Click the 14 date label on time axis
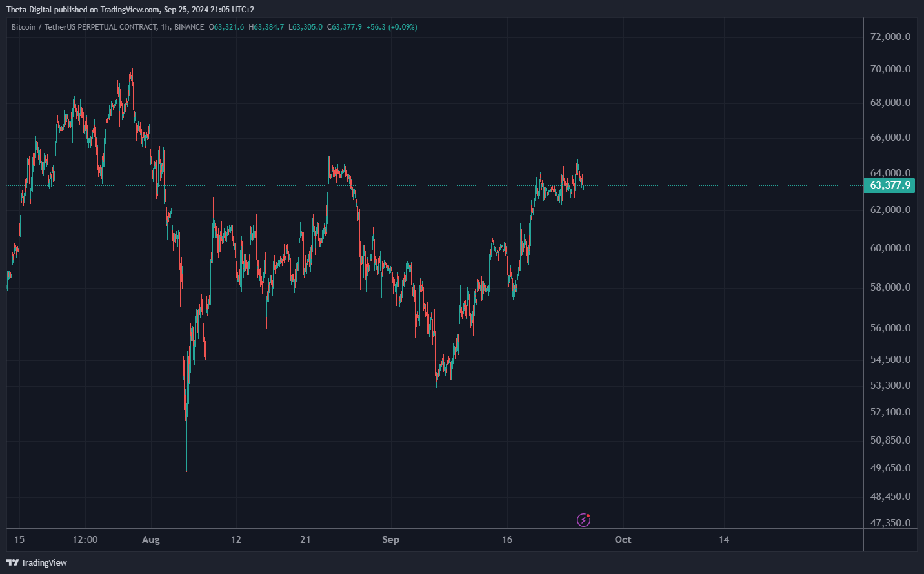The width and height of the screenshot is (924, 574). tap(724, 540)
